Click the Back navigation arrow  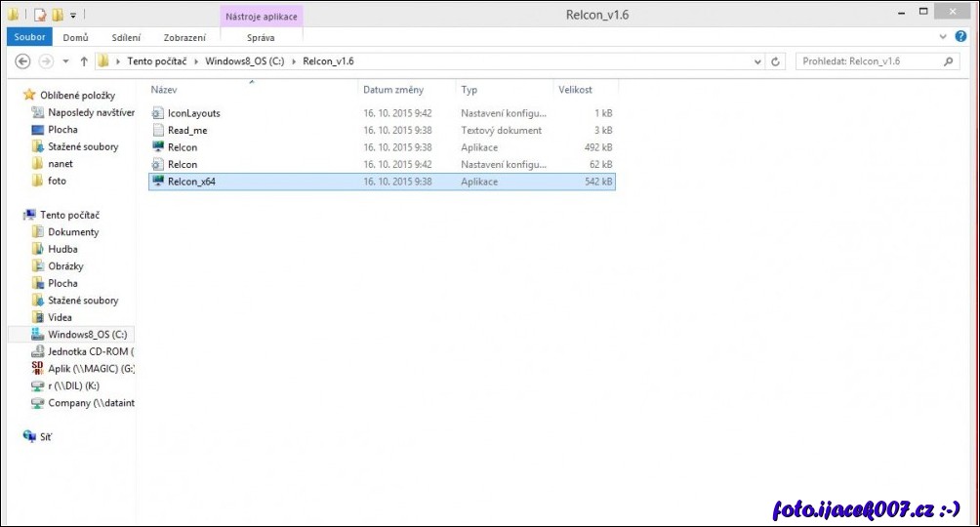click(x=23, y=61)
